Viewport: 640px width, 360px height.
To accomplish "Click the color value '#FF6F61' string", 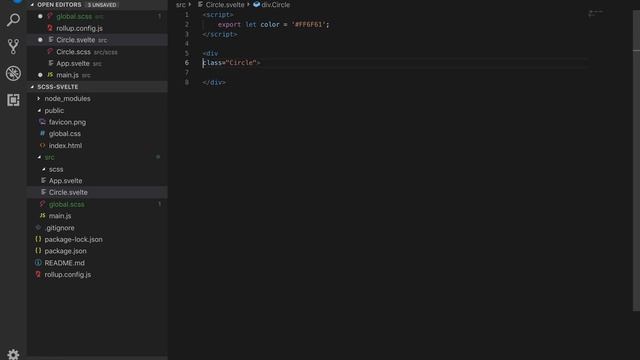I will [x=309, y=24].
